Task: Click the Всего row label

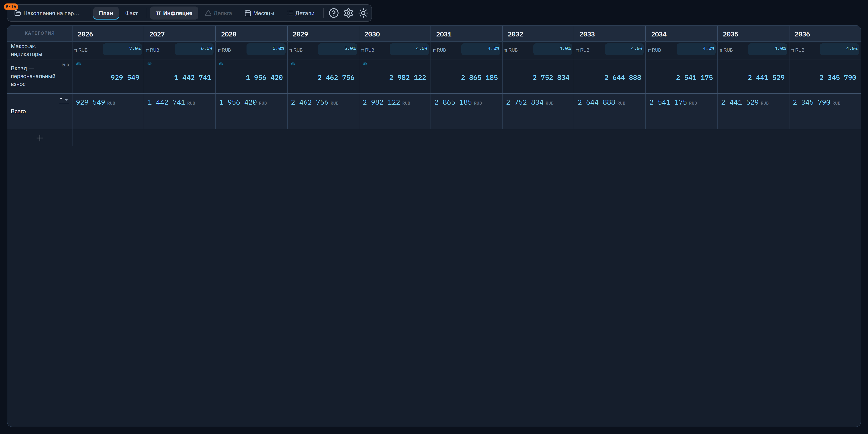Action: (x=18, y=111)
